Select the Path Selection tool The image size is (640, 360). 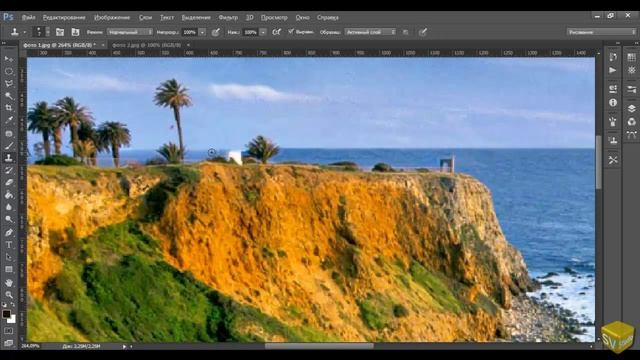tap(9, 257)
